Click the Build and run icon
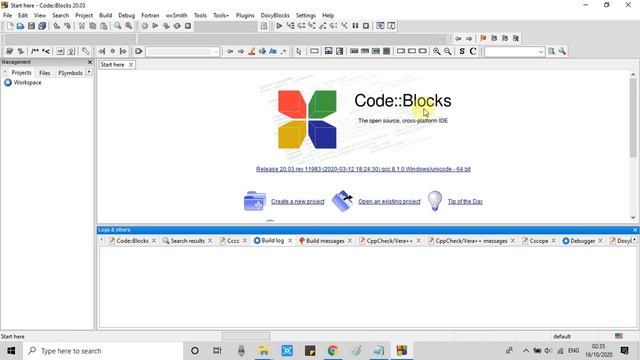Screen dimensions: 640x360 166,26
